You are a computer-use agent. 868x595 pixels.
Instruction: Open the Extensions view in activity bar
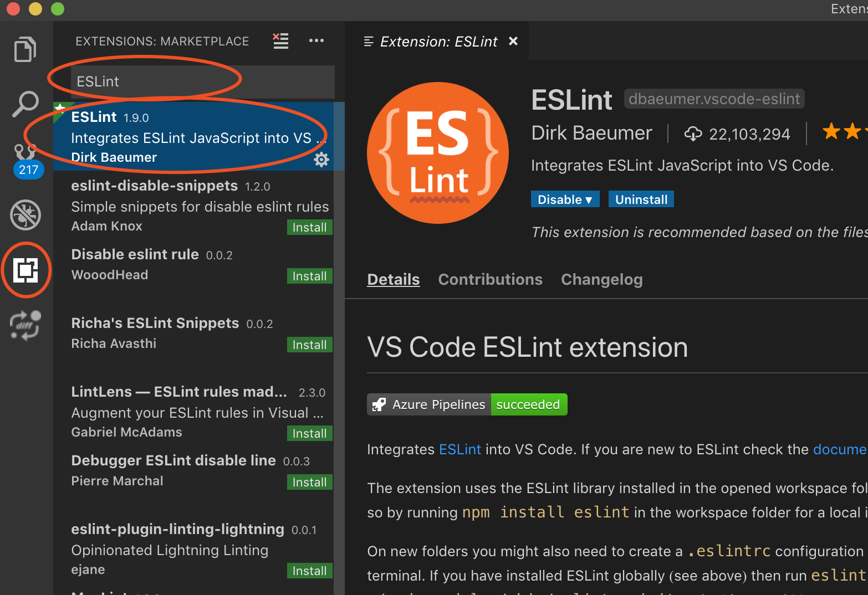26,270
